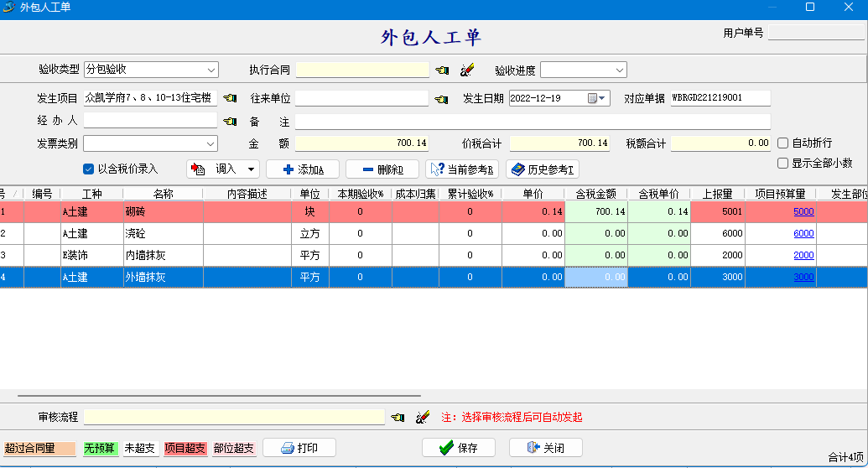
Task: Click the 工种 column header
Action: (x=91, y=194)
